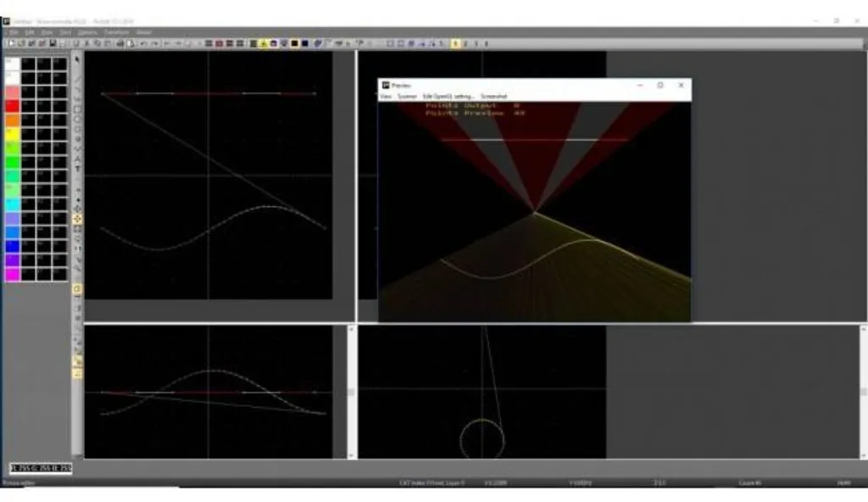868x502 pixels.
Task: Click the undo arrow in top toolbar
Action: point(144,43)
